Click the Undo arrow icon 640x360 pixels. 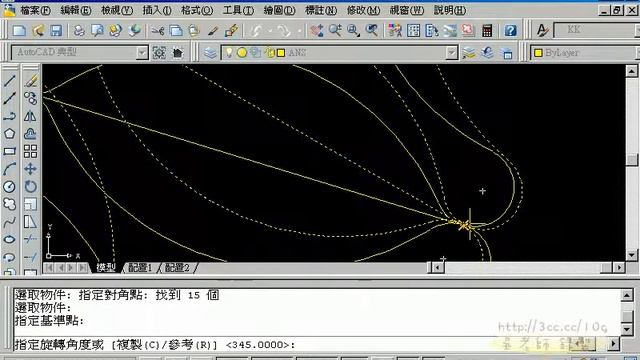[x=257, y=30]
